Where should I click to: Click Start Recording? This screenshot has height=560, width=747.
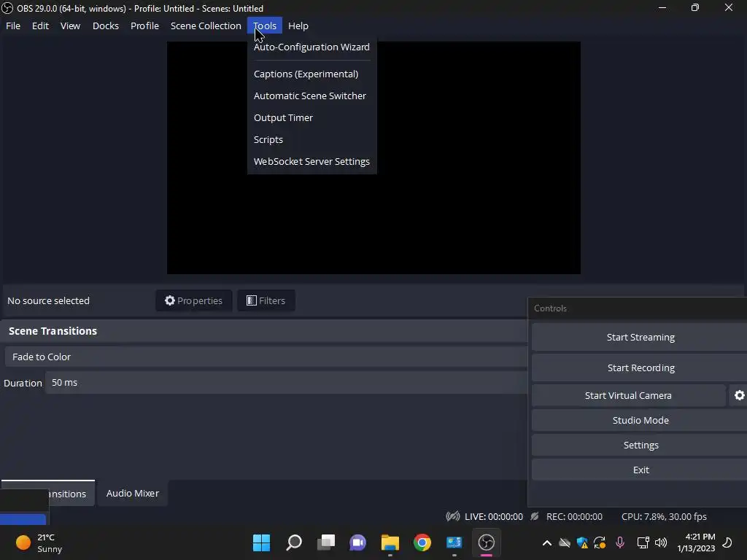coord(640,367)
